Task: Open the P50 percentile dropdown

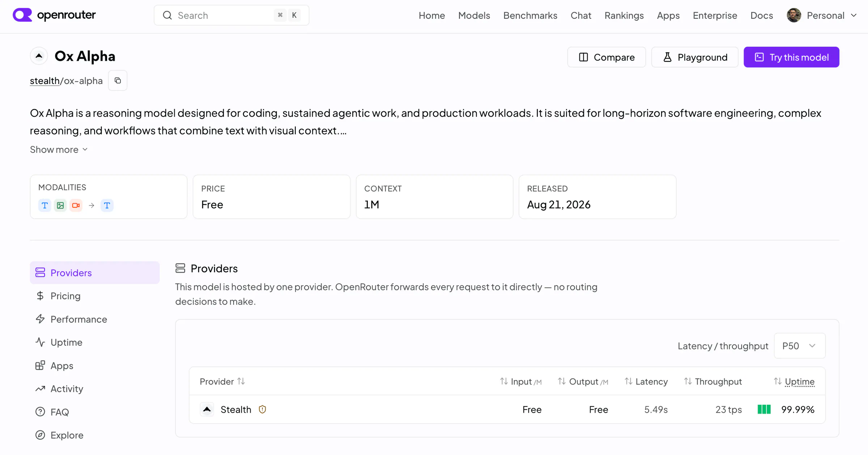Action: coord(800,346)
